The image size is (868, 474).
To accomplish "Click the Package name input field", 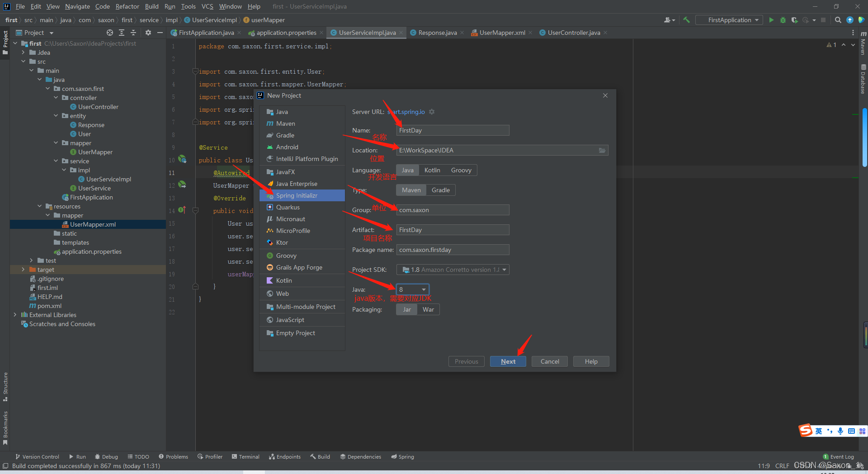I will coord(453,250).
